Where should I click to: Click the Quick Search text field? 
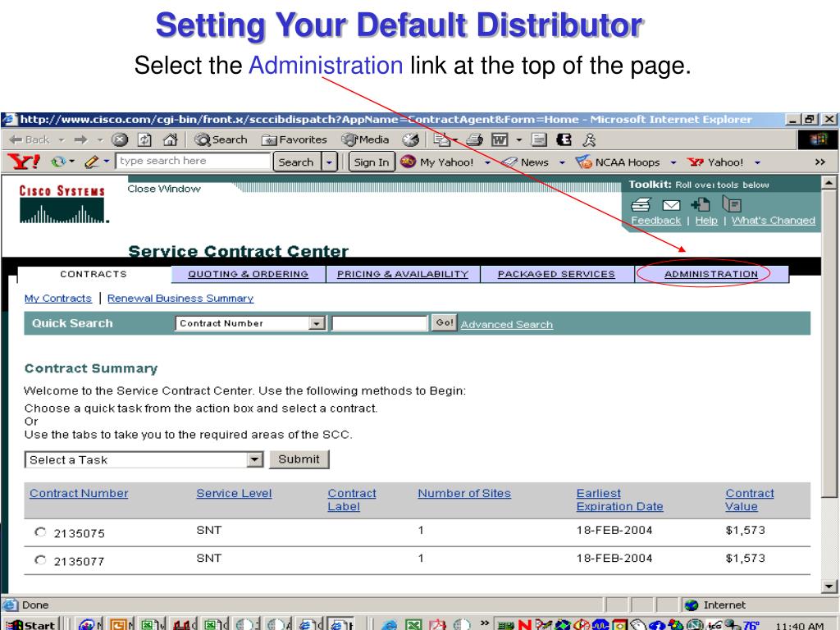click(x=379, y=323)
